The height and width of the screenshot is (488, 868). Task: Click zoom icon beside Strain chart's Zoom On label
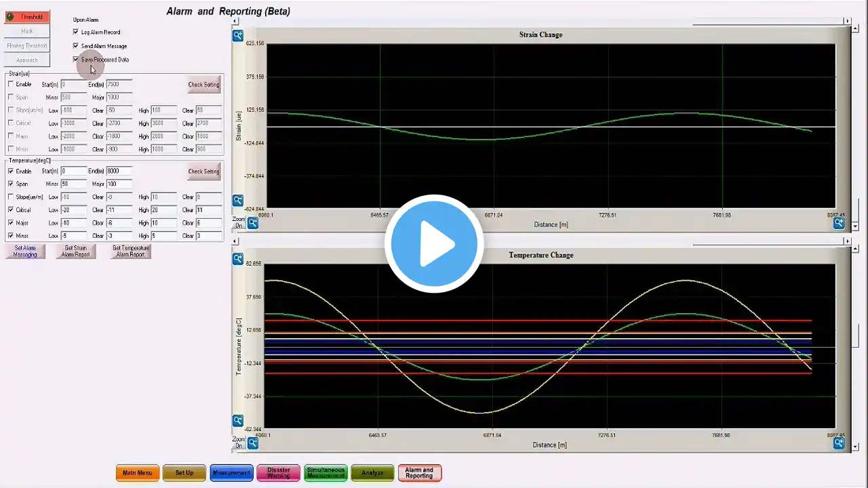click(252, 222)
